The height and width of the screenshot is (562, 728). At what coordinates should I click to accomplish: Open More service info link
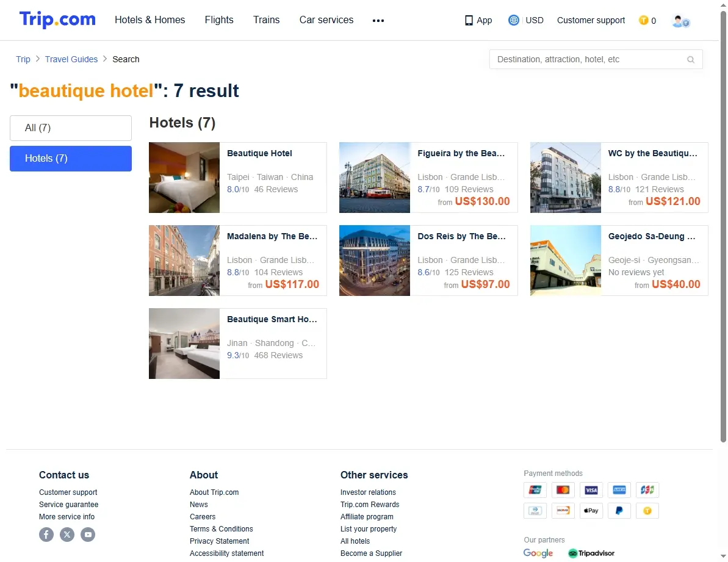click(x=67, y=517)
